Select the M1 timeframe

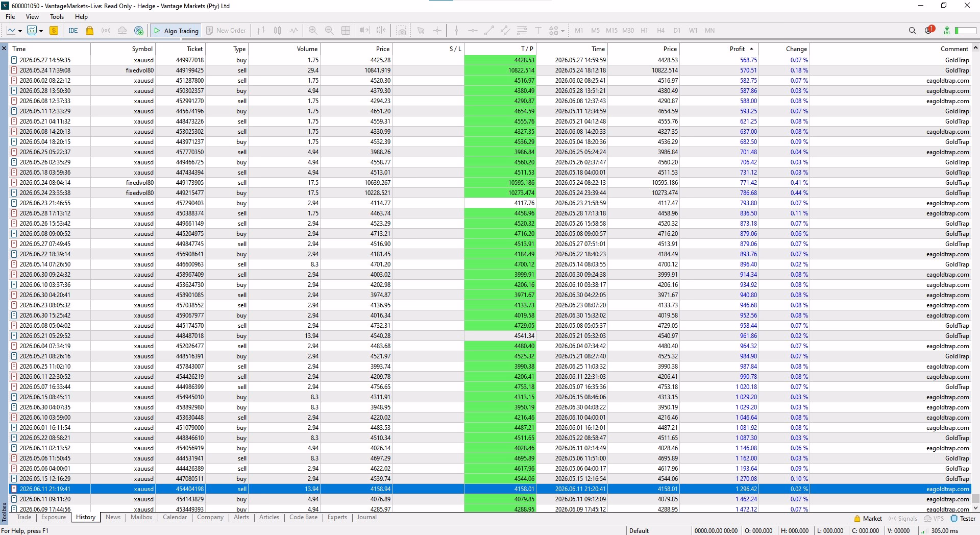point(579,31)
